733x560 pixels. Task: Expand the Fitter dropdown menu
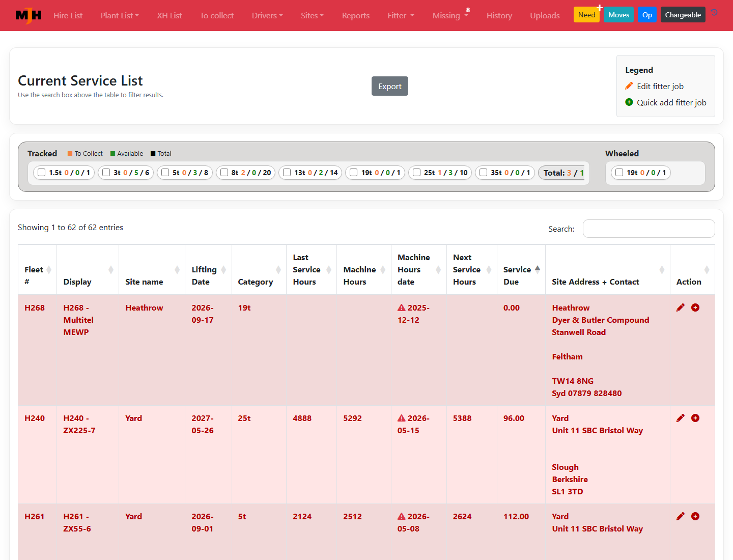click(x=401, y=15)
